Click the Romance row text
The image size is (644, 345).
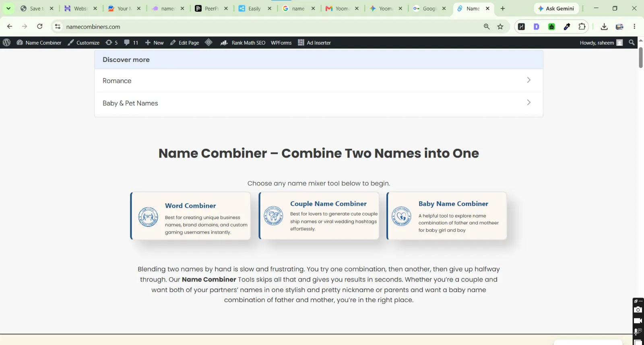[x=117, y=81]
